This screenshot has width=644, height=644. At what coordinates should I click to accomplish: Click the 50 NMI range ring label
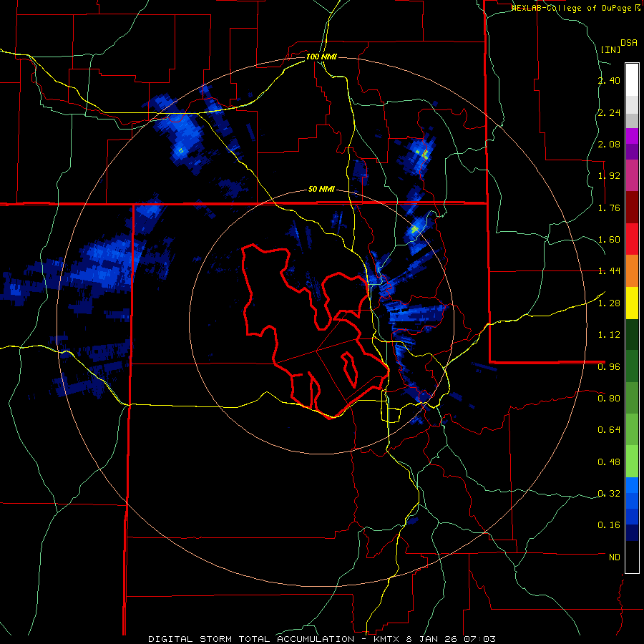point(321,190)
